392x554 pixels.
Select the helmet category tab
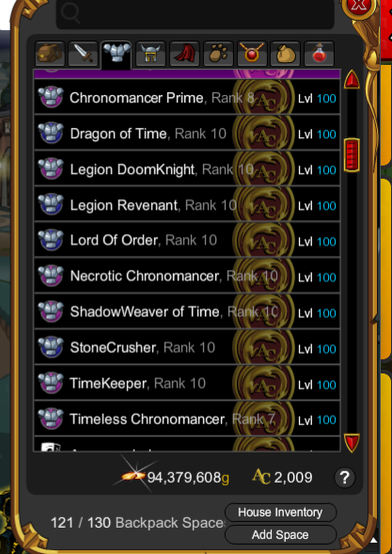tap(150, 54)
